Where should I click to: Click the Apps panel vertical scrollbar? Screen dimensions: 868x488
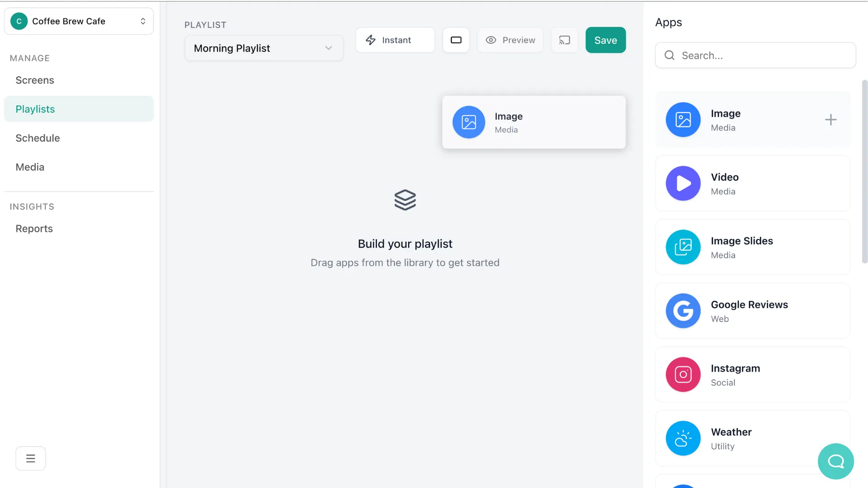coord(864,172)
